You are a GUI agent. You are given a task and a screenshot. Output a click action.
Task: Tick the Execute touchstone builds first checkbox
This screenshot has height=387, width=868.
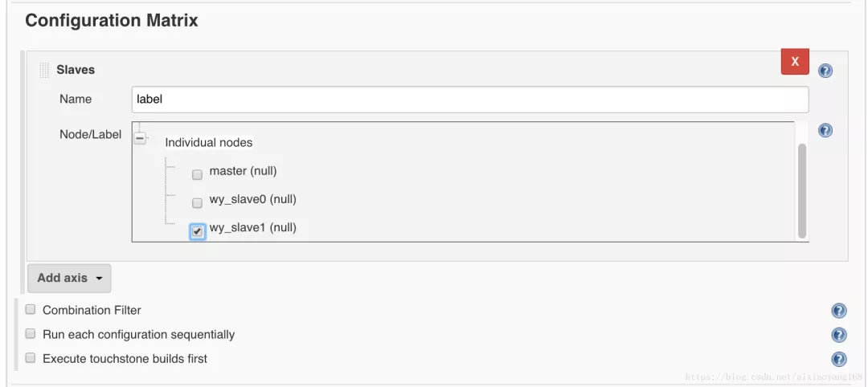(31, 357)
